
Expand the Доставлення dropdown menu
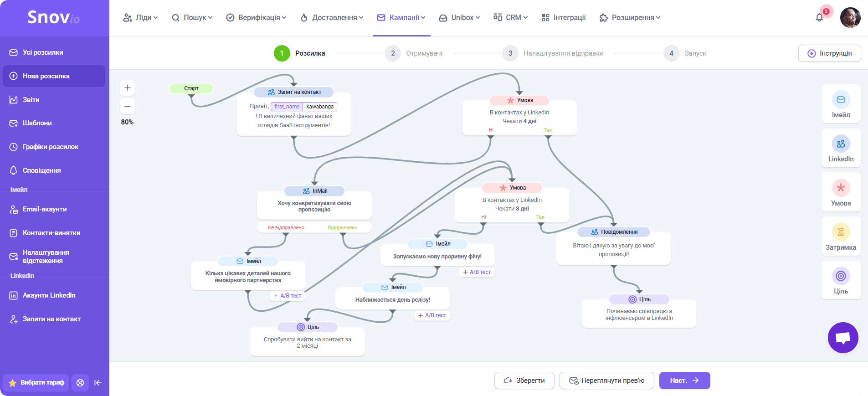tap(332, 17)
